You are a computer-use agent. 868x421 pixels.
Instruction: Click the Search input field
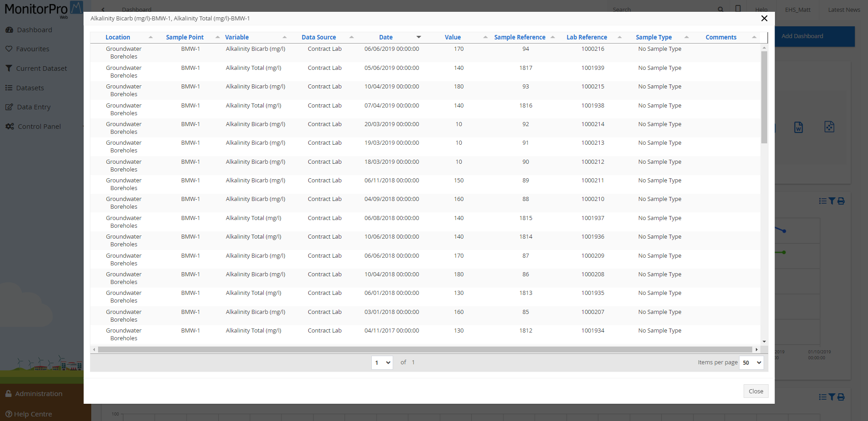tap(663, 10)
